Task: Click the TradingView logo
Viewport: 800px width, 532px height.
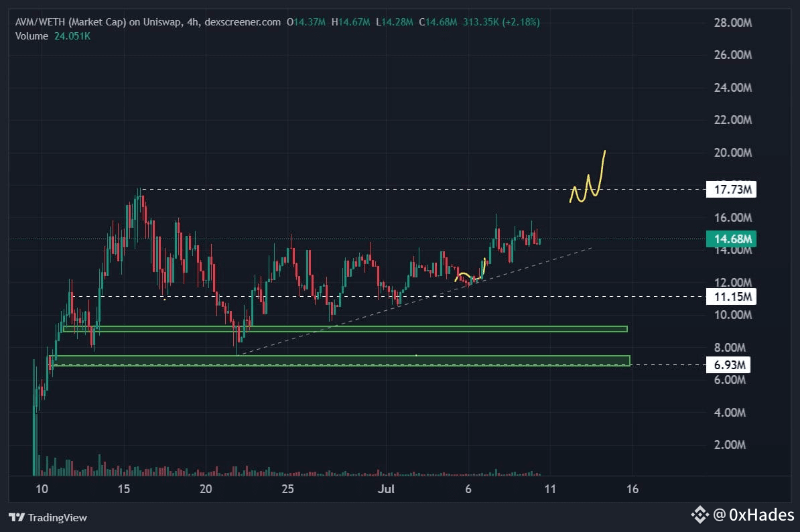Action: click(x=48, y=518)
